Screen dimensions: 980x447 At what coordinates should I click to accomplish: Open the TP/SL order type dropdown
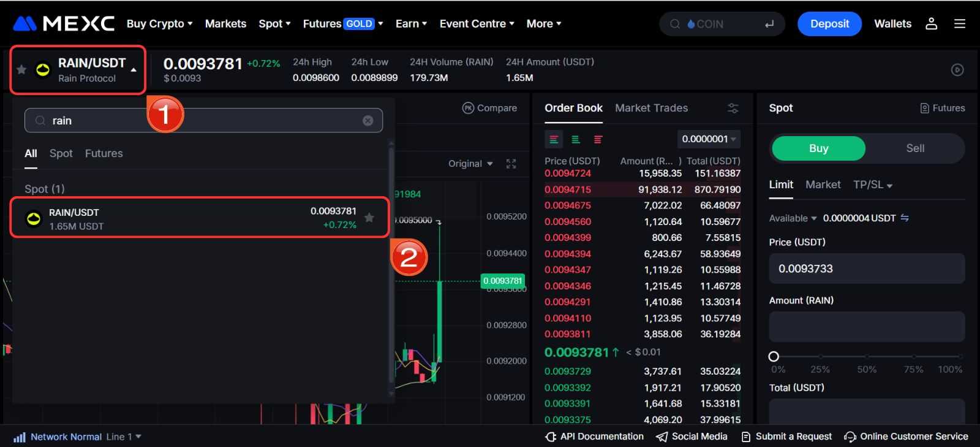(x=872, y=185)
